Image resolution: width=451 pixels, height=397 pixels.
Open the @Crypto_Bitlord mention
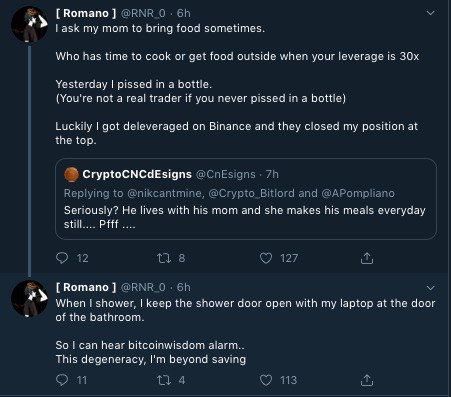click(251, 193)
